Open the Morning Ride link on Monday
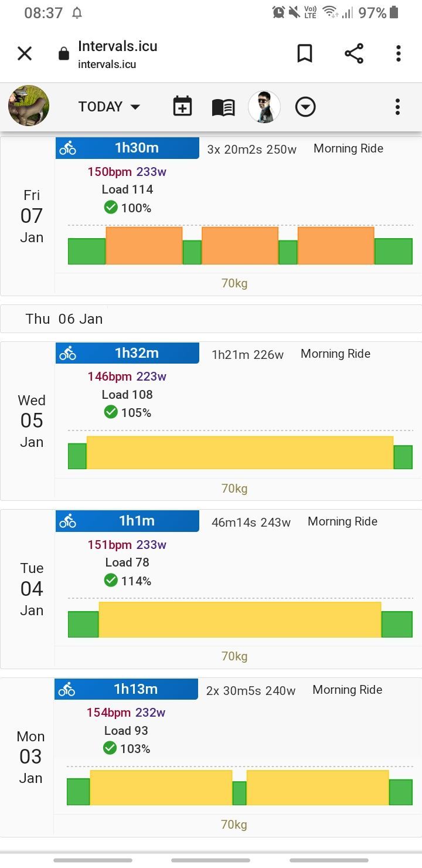This screenshot has width=422, height=868. tap(347, 690)
